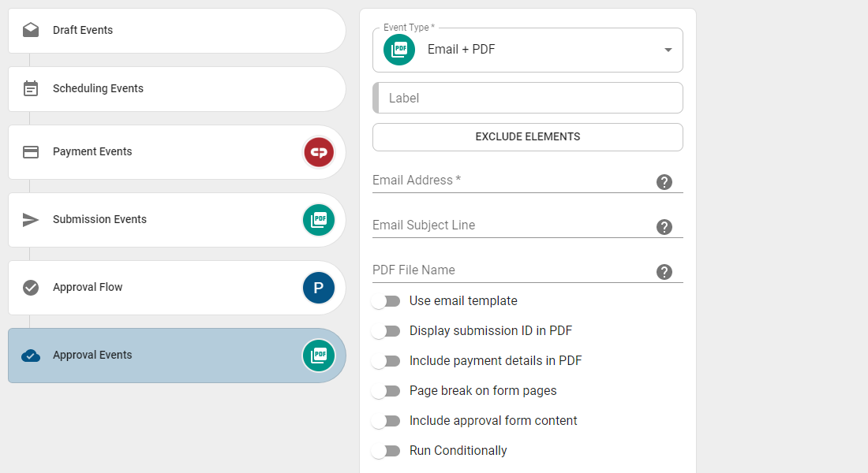Screen dimensions: 868x473
Task: Open help for Email Address field
Action: point(664,182)
